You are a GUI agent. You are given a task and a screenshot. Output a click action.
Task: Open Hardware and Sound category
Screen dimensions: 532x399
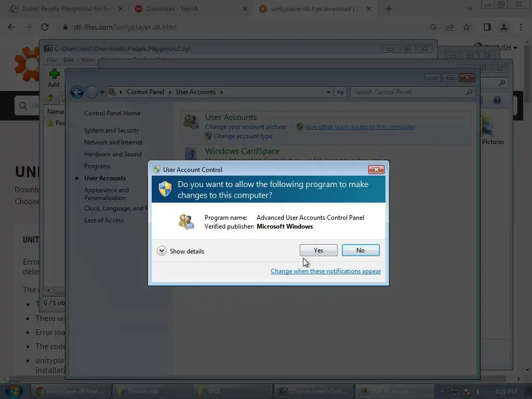click(x=113, y=154)
